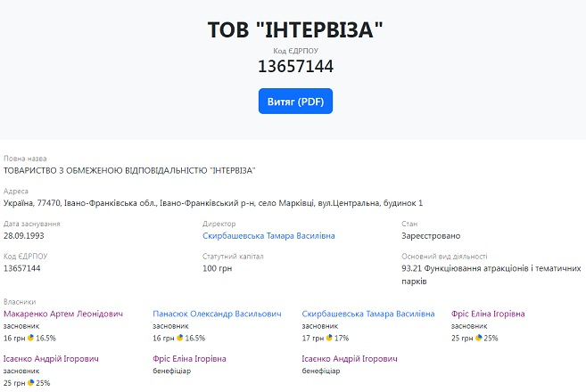Open beneficiary (бенефіціар) Ісаєнко Андрій Ігорович link
This screenshot has height=392, width=586.
coord(350,358)
